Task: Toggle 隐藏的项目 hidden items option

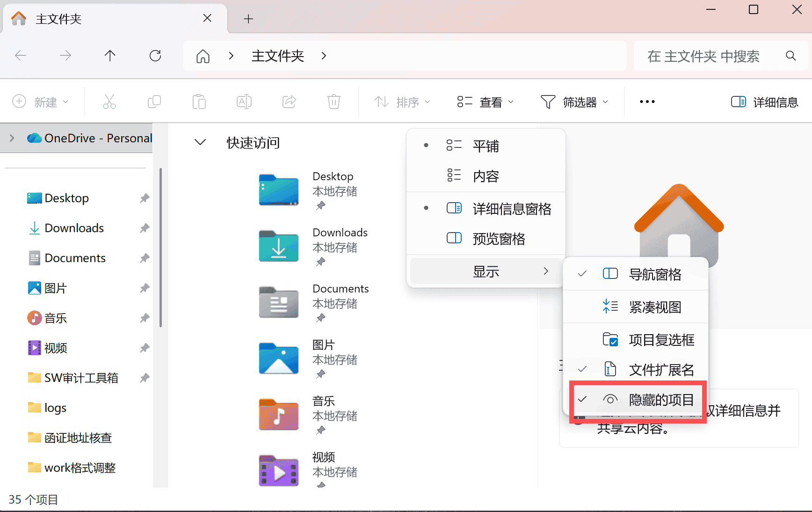Action: pyautogui.click(x=636, y=400)
